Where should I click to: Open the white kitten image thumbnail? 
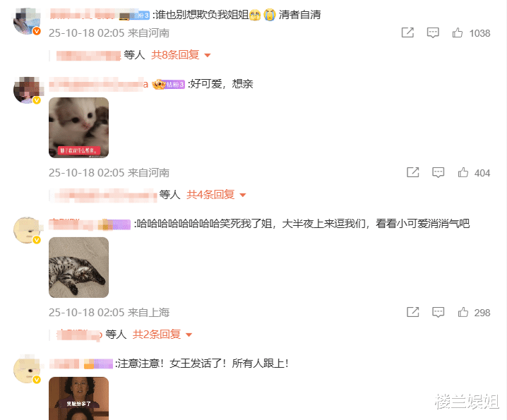(x=78, y=128)
